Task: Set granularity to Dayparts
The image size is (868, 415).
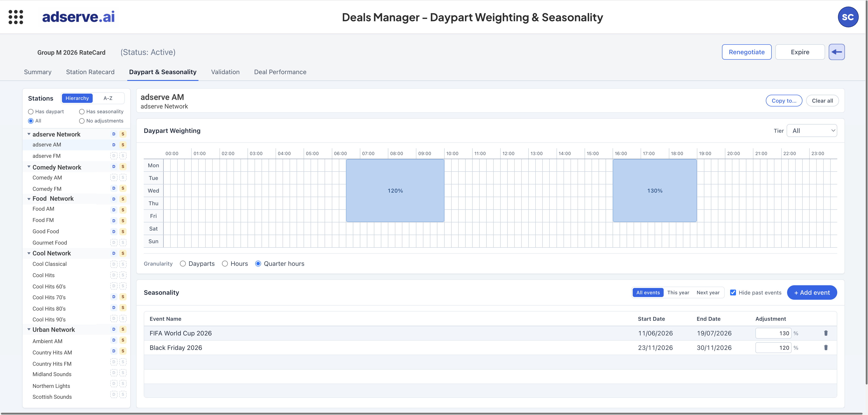Action: pos(183,263)
